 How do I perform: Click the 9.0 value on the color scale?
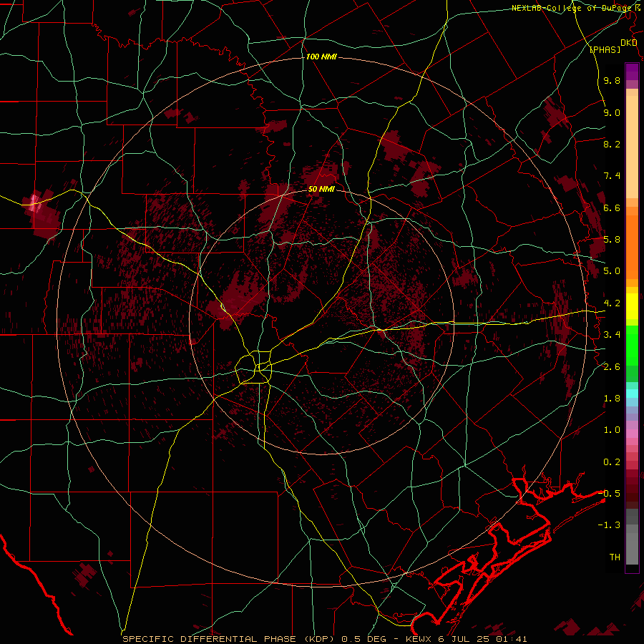click(x=612, y=112)
